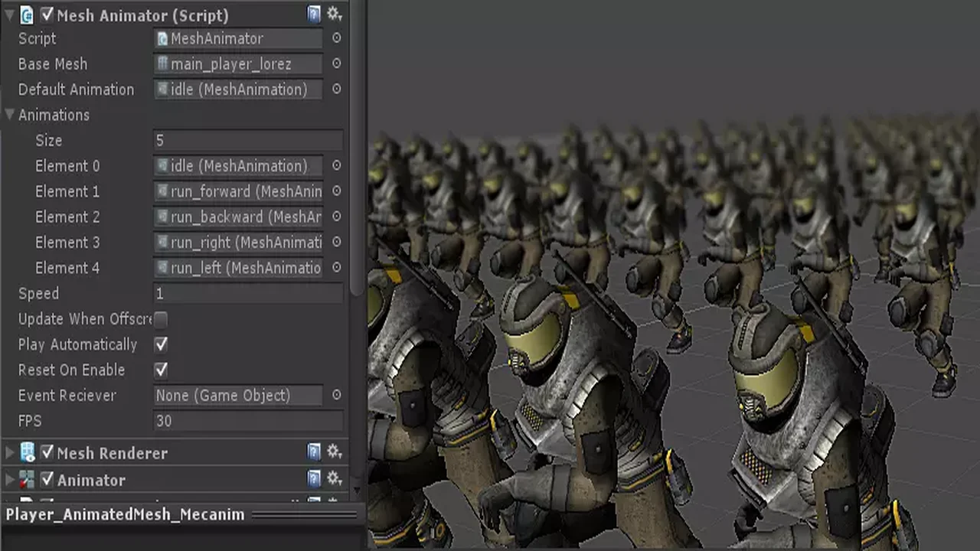Expand the Animator component foldout
Viewport: 980px width, 551px height.
pyautogui.click(x=9, y=480)
